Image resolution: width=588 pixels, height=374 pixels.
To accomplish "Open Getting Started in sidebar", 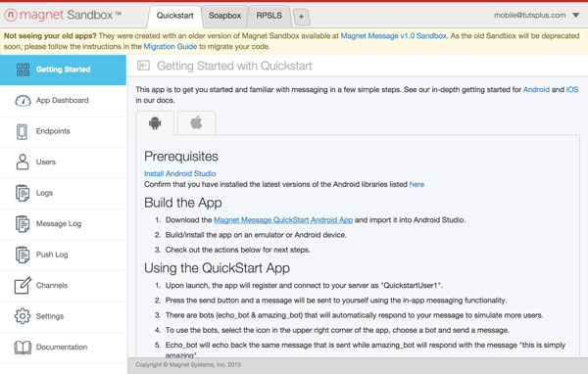I will [x=63, y=70].
